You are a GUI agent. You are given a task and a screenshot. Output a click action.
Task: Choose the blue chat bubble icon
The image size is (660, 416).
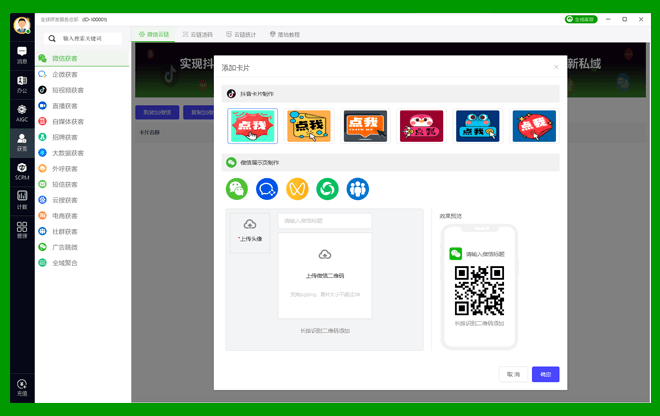pyautogui.click(x=267, y=188)
